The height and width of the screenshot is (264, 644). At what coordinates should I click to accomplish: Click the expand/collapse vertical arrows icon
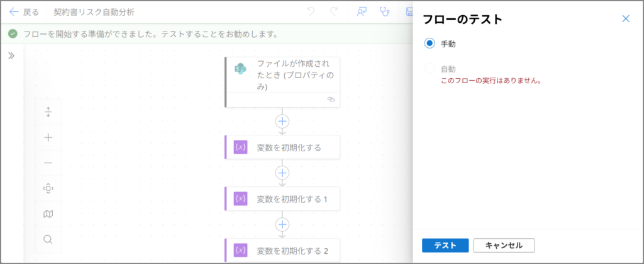click(x=48, y=112)
